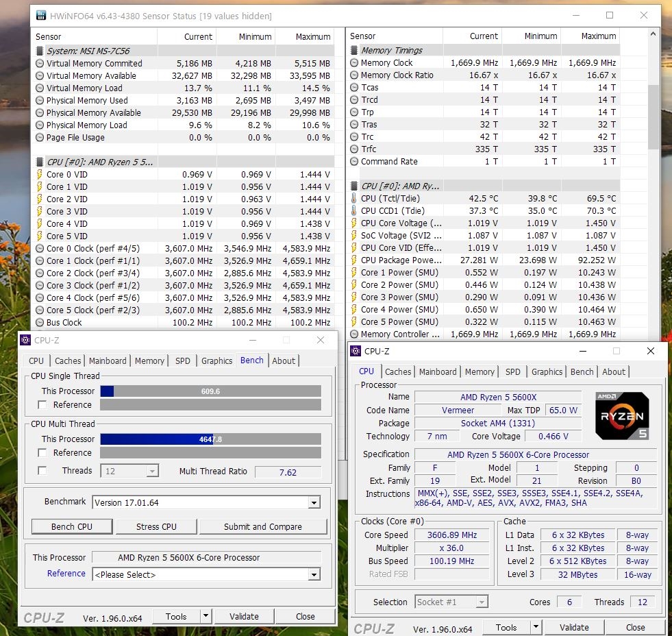Select the Trfc timing row label
This screenshot has width=672, height=636.
tap(369, 149)
